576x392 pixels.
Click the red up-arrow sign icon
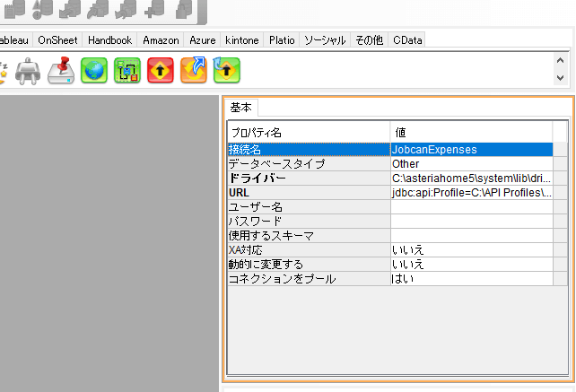click(161, 70)
